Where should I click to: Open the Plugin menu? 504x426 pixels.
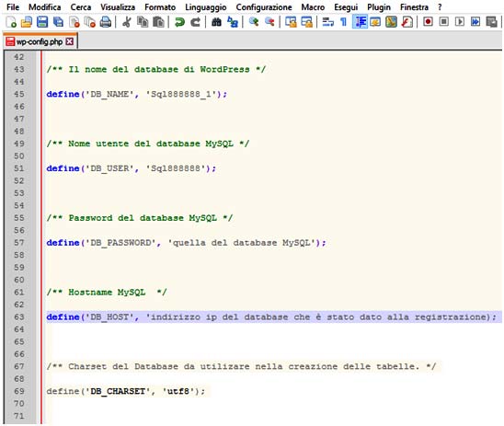(379, 7)
